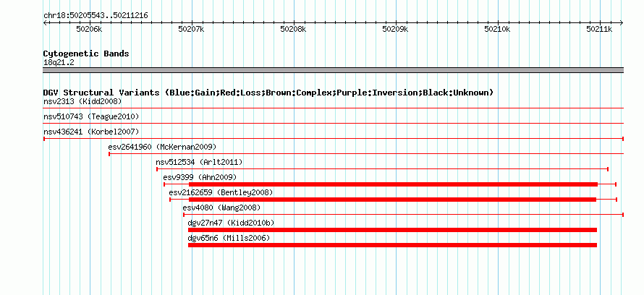Click the red line of esv4080

coord(403,215)
